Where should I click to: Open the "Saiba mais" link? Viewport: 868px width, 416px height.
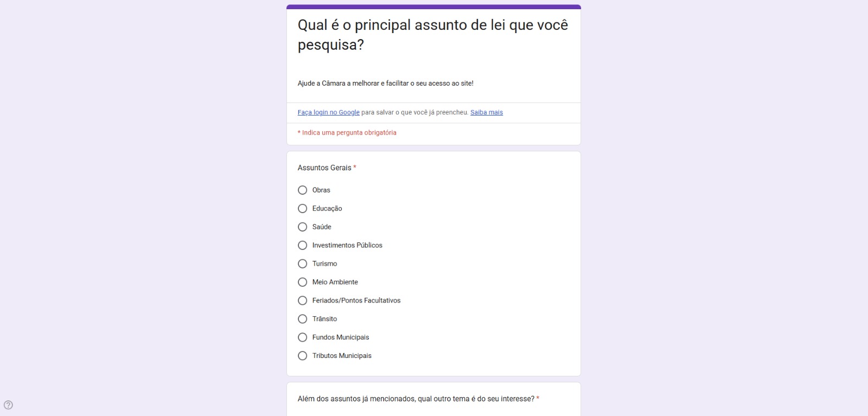point(486,112)
